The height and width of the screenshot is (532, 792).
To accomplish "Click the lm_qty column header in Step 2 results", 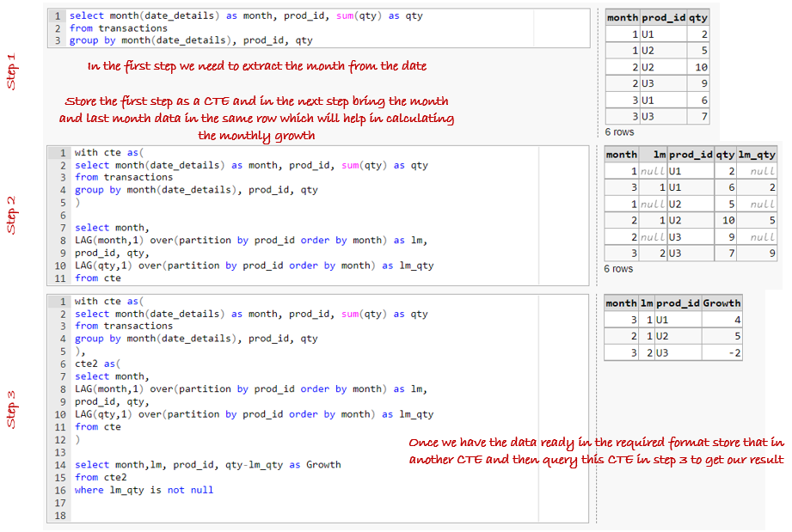I will (x=758, y=155).
